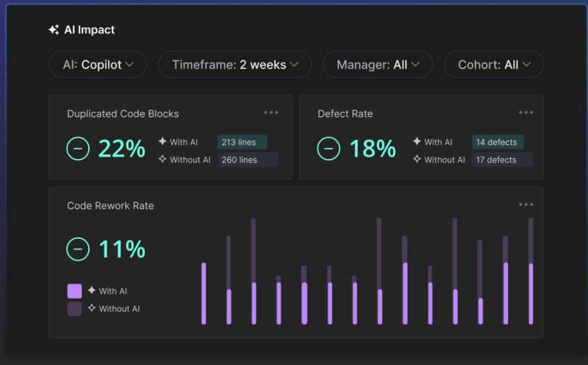Screen dimensions: 588x365
Task: Select the 17 defects badge
Action: tap(501, 160)
